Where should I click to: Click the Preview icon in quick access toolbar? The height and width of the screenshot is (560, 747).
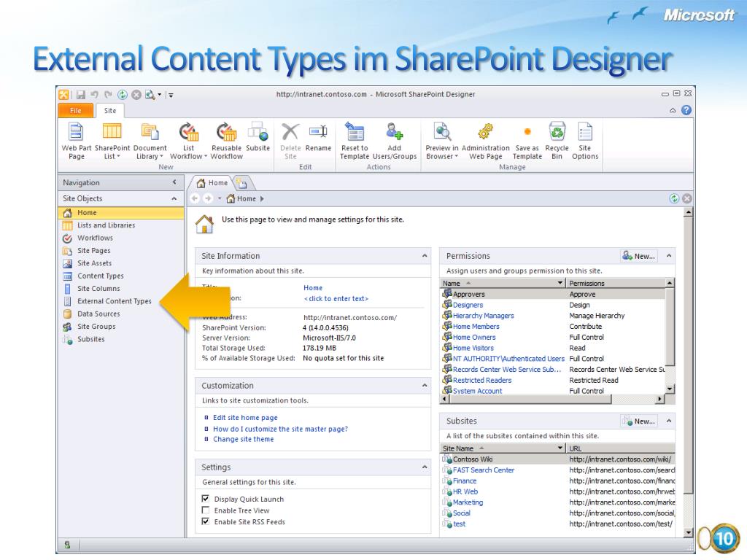pyautogui.click(x=150, y=95)
